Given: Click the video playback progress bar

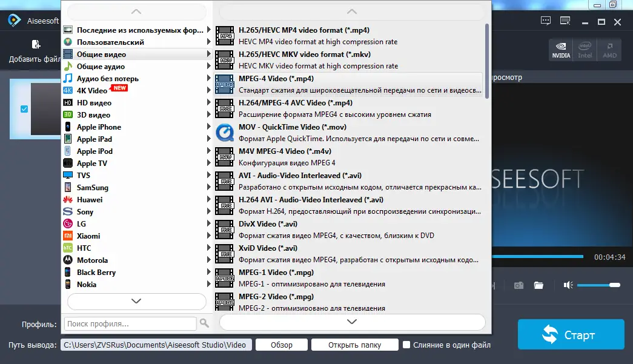Looking at the screenshot, I should pos(538,257).
